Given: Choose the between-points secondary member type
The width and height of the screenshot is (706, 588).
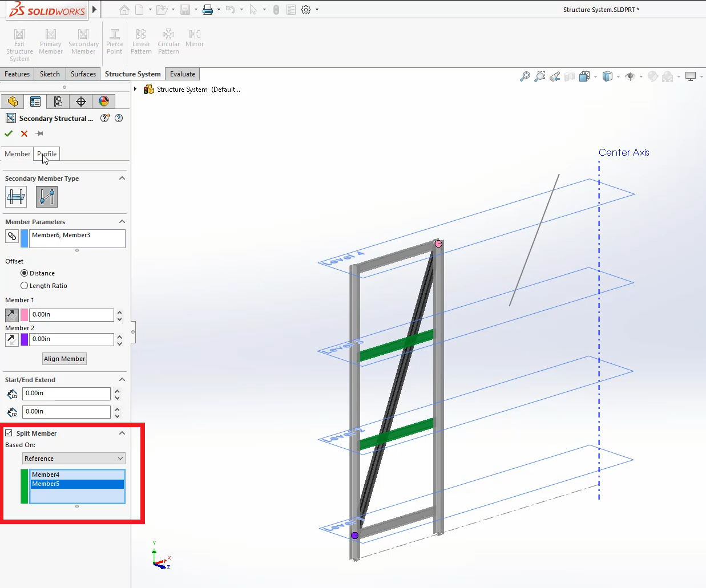Looking at the screenshot, I should tap(47, 197).
